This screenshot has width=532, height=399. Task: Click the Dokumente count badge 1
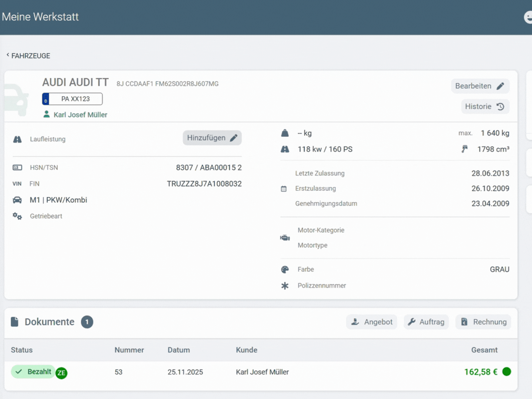[x=87, y=322]
